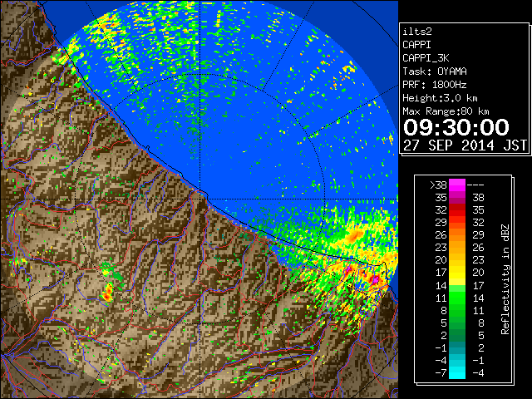Click the red 32 to 35 dBZ legend swatch

coord(457,210)
